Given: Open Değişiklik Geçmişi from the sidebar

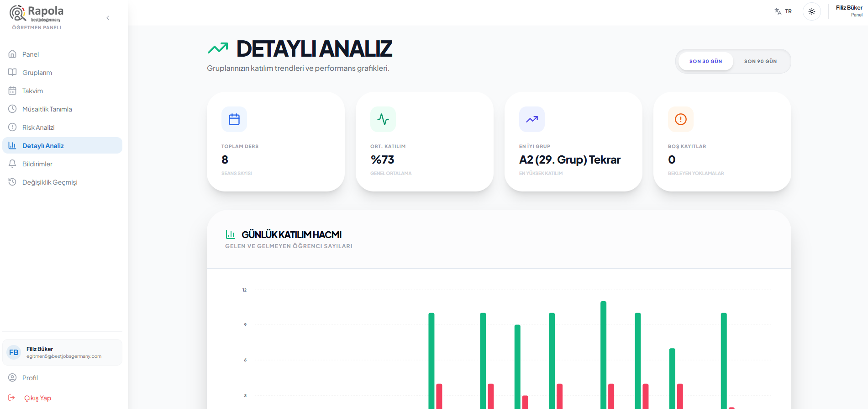Looking at the screenshot, I should [x=62, y=182].
